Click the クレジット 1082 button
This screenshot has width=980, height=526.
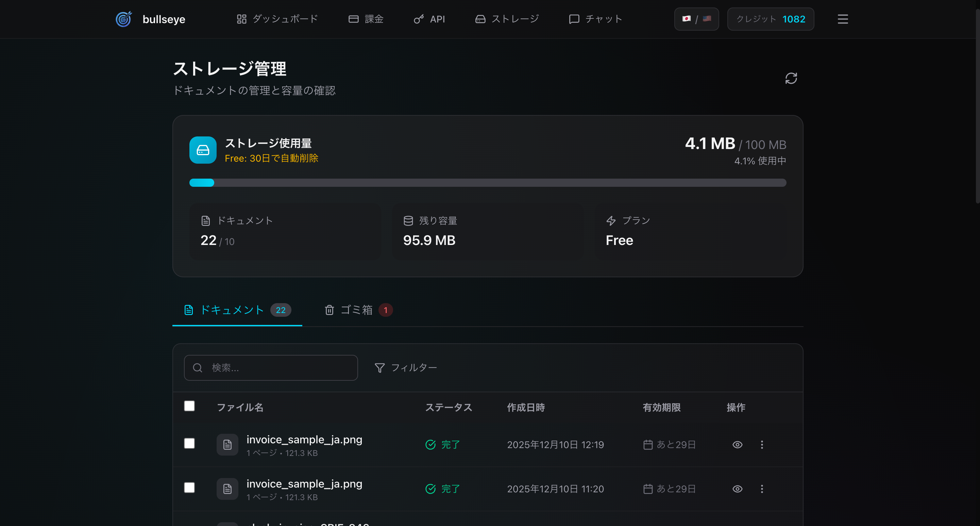tap(771, 19)
